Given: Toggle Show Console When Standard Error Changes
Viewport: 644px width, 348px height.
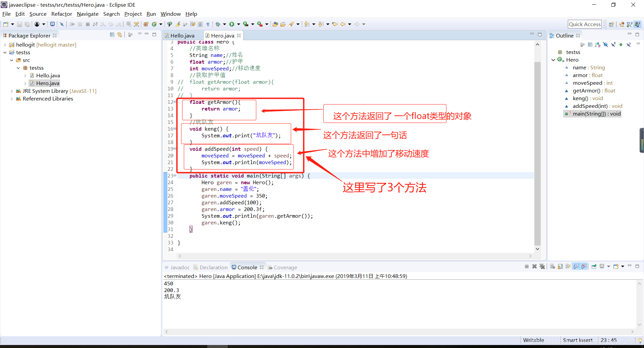Looking at the screenshot, I should point(584,266).
